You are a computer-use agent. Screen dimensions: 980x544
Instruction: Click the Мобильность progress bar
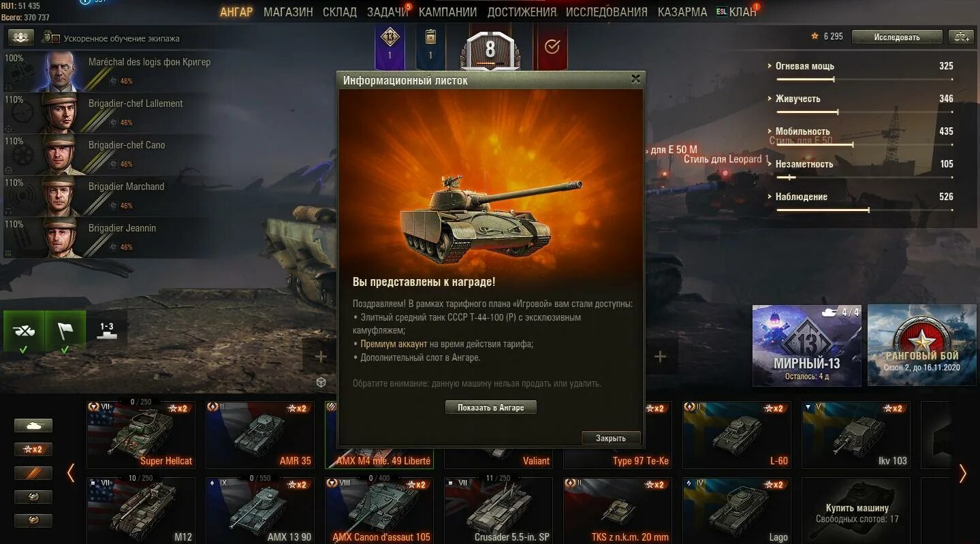864,144
